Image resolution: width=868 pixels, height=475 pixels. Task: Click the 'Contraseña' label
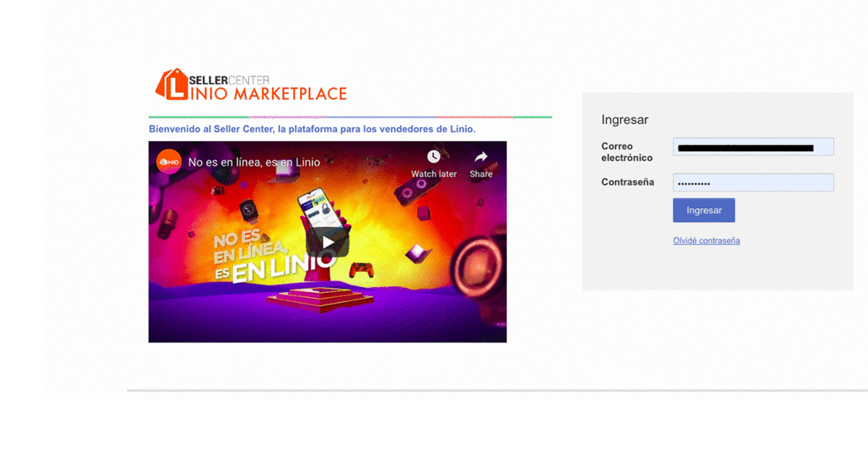pos(627,182)
